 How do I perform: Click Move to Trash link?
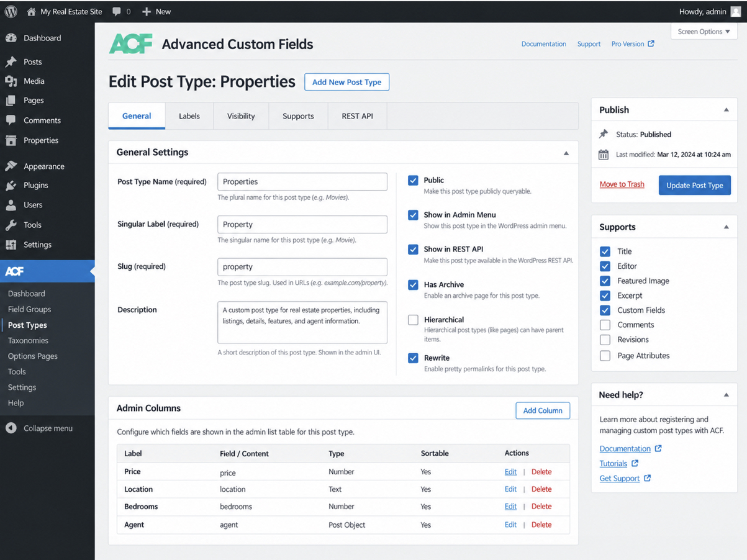622,184
